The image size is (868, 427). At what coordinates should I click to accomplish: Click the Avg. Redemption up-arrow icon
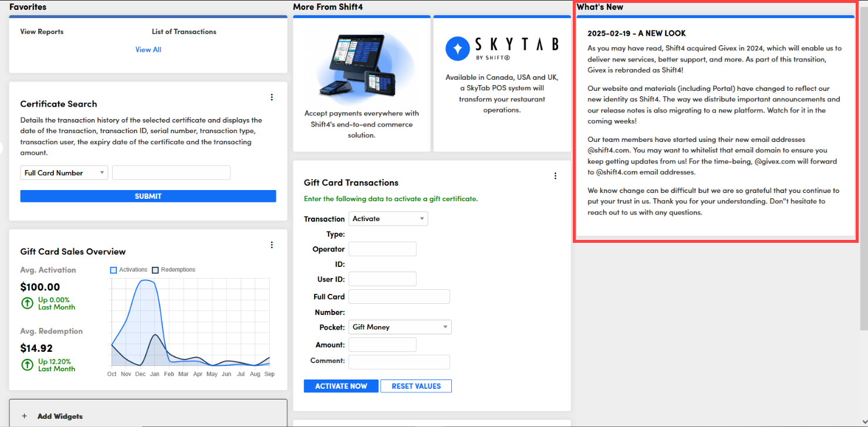[27, 365]
